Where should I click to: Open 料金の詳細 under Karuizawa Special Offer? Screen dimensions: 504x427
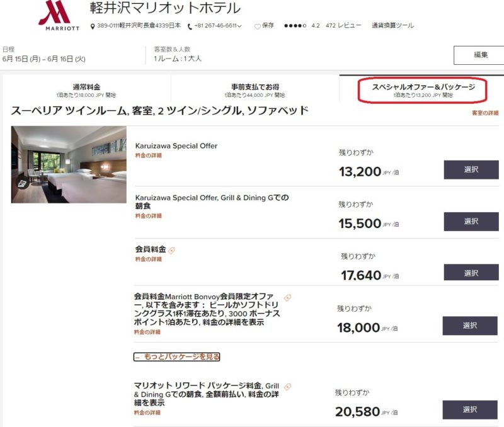point(149,156)
